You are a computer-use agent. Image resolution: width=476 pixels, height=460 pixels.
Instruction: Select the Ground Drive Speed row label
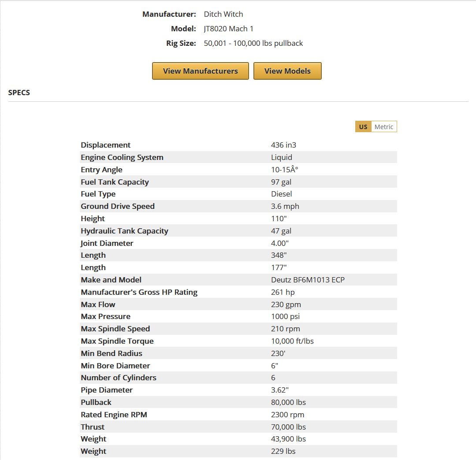pyautogui.click(x=118, y=206)
